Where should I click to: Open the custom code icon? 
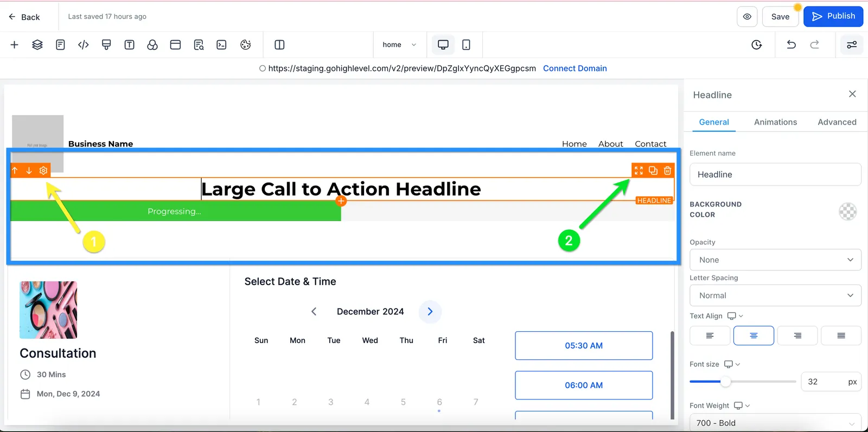pos(84,45)
